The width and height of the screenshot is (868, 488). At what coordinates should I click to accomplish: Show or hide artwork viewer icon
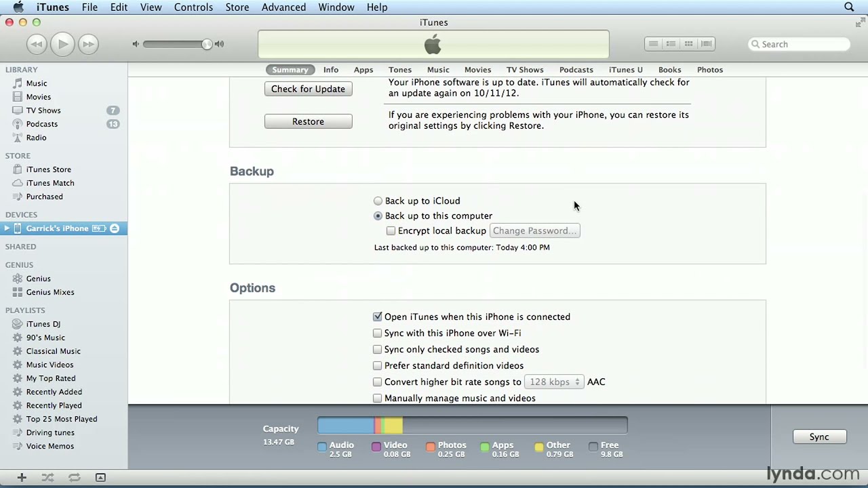click(100, 477)
